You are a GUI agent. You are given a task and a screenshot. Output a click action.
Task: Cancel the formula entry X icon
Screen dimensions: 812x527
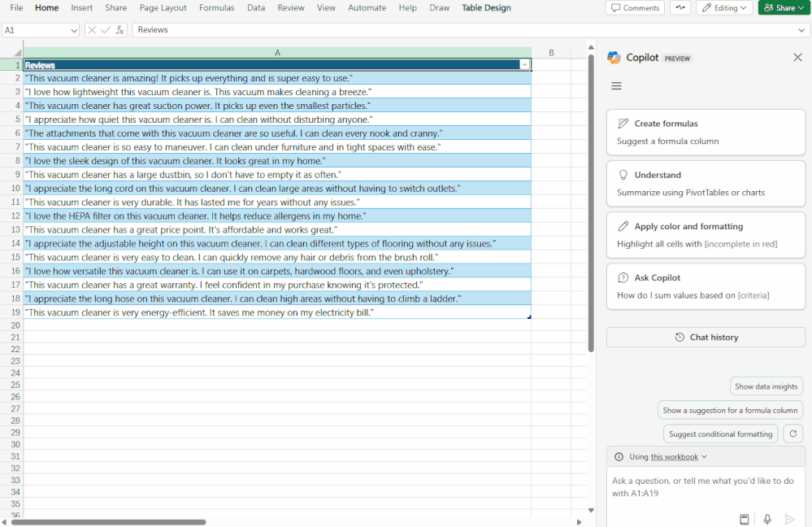92,30
